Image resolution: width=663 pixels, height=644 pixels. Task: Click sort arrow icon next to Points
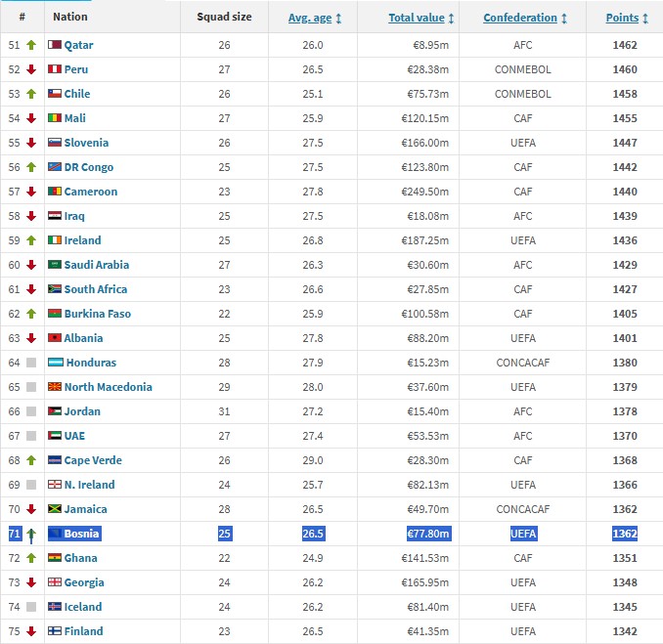coord(645,19)
